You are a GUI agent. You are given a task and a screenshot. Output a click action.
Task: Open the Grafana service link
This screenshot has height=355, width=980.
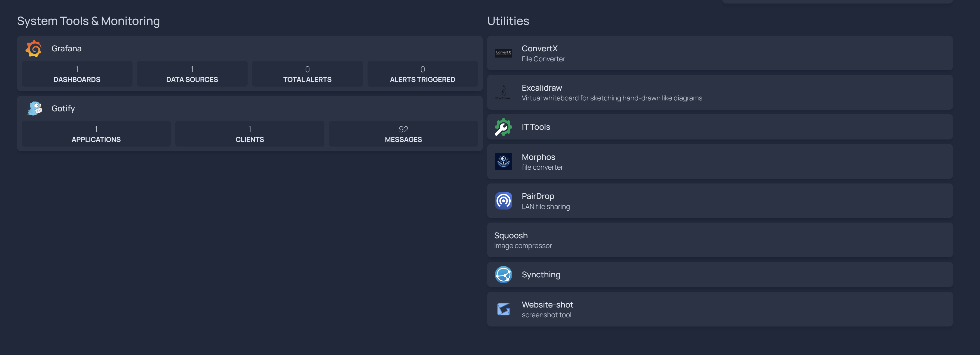tap(67, 49)
